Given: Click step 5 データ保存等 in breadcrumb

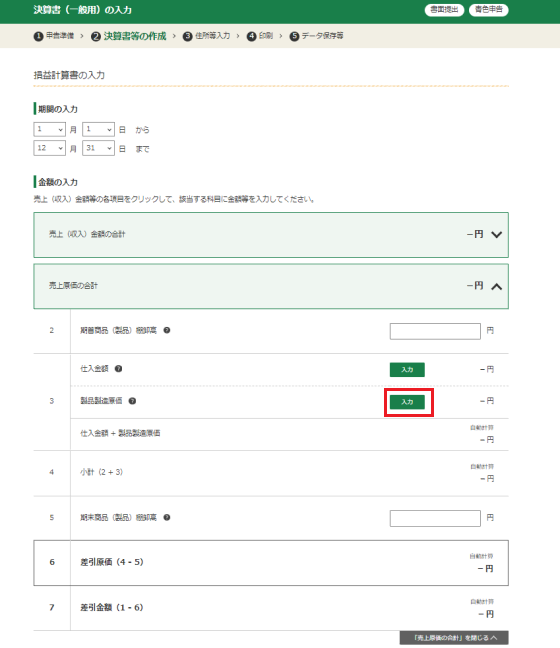Looking at the screenshot, I should click(x=317, y=36).
